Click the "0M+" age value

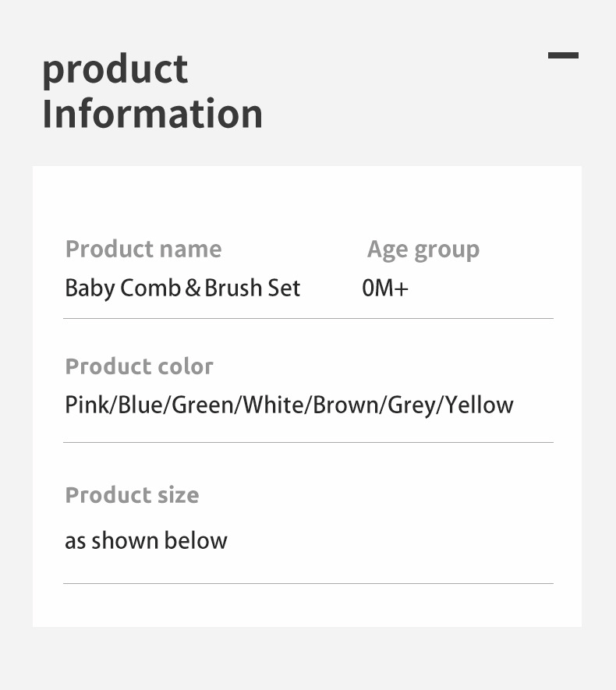[385, 288]
